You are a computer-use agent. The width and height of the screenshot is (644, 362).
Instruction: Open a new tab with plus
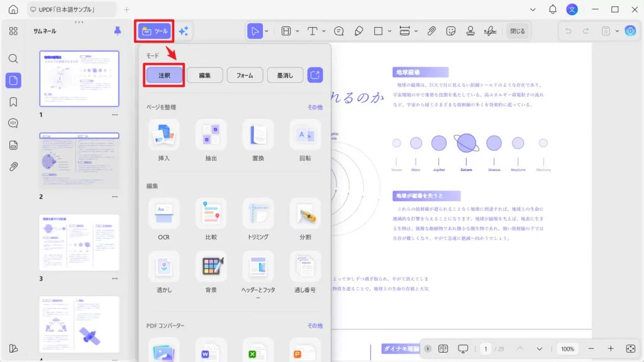pos(126,9)
